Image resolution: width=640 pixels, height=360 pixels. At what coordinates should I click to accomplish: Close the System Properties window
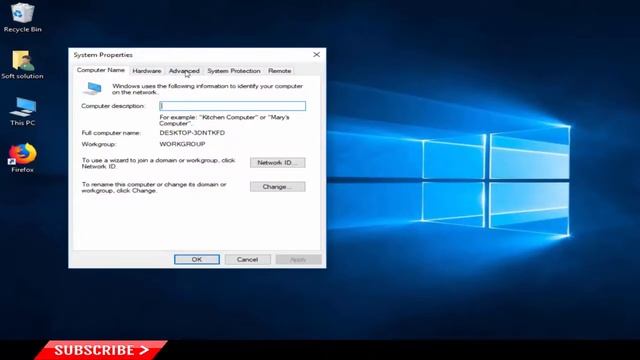(316, 55)
